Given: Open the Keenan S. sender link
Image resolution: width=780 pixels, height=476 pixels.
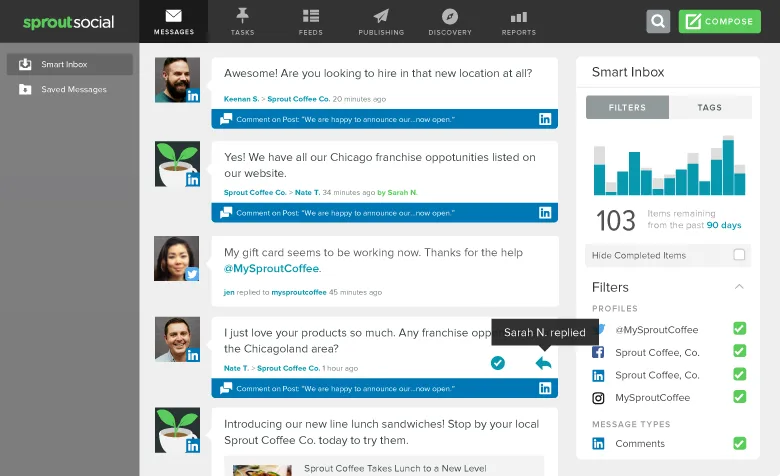Looking at the screenshot, I should point(241,99).
